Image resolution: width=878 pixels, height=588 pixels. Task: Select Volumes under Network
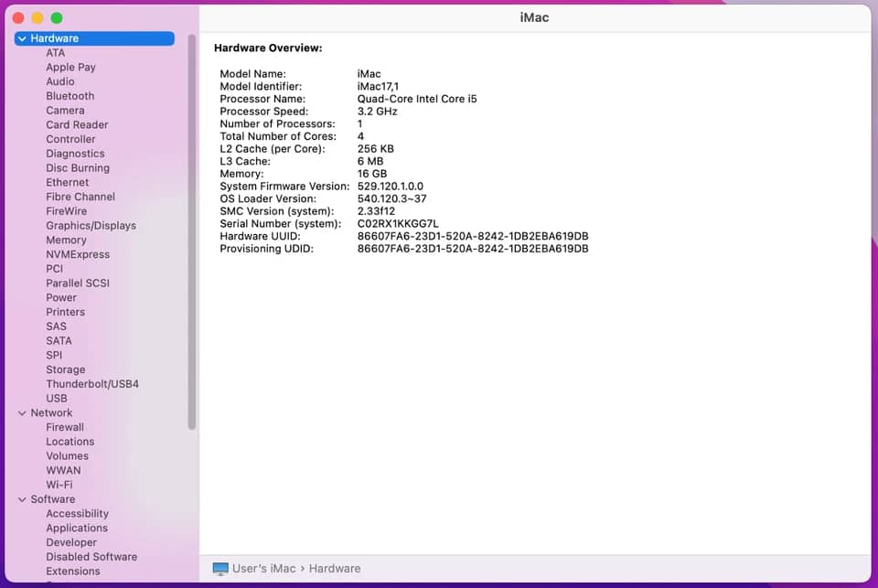67,455
